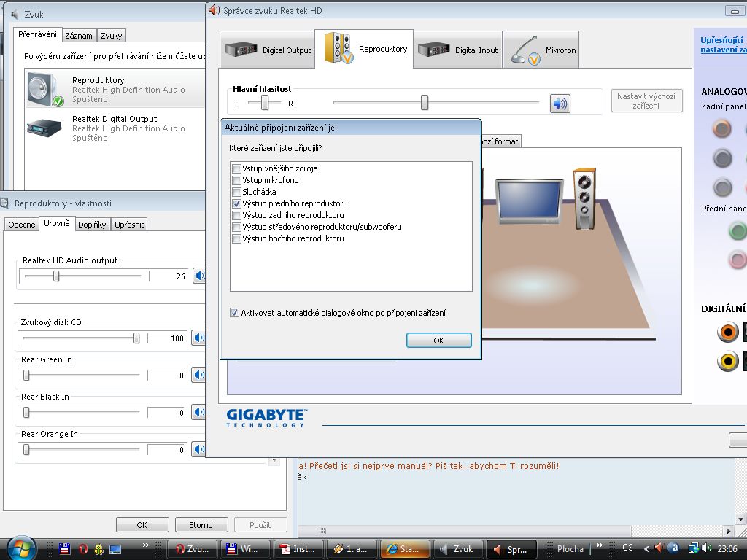747x560 pixels.
Task: Click Realtek HD Audio output value field
Action: pos(168,276)
